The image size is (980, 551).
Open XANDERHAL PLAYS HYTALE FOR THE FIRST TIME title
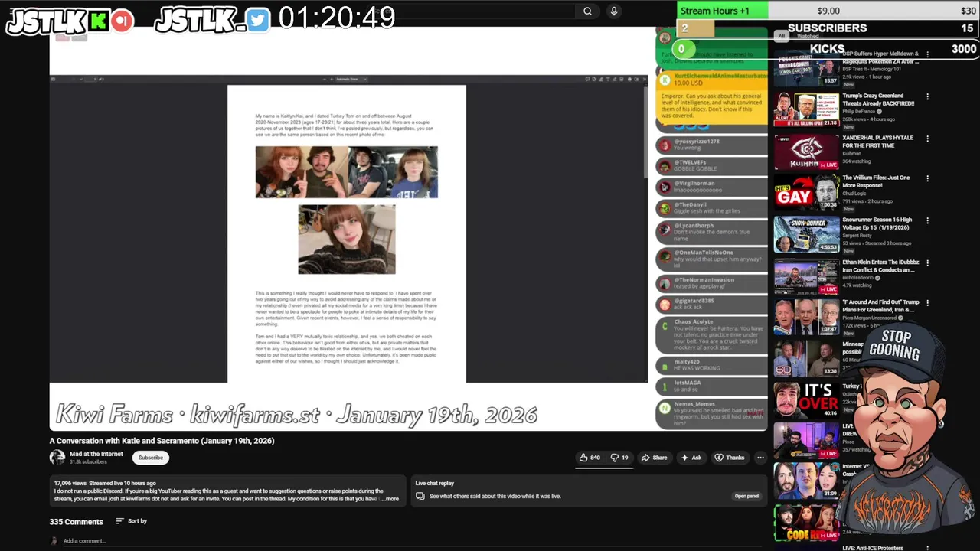click(877, 142)
